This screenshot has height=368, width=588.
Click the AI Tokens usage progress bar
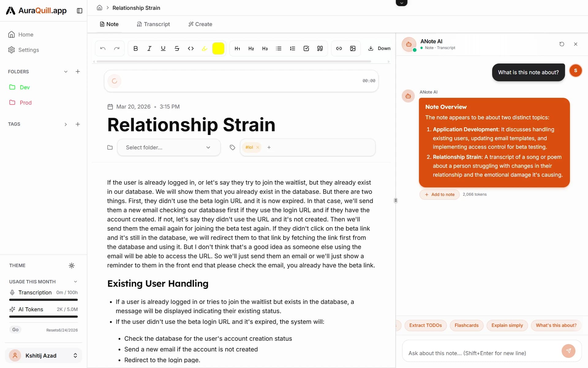[43, 317]
